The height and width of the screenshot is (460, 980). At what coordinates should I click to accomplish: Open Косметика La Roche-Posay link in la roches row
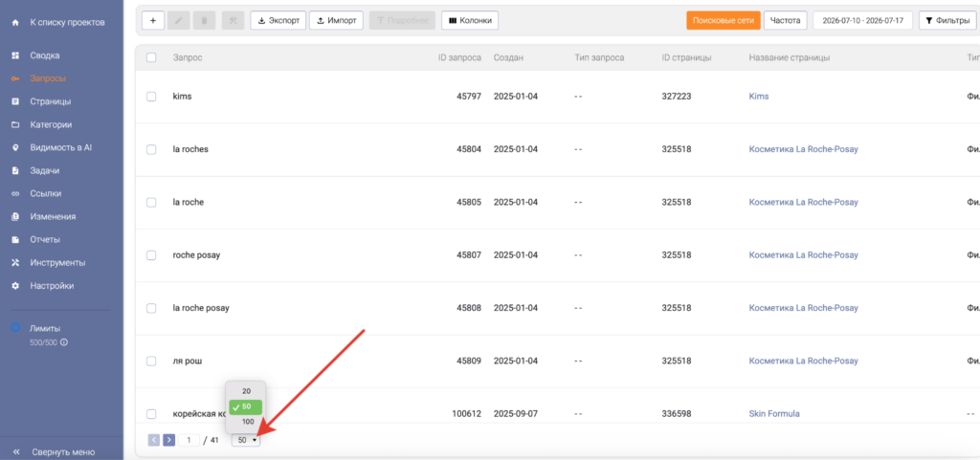(803, 150)
